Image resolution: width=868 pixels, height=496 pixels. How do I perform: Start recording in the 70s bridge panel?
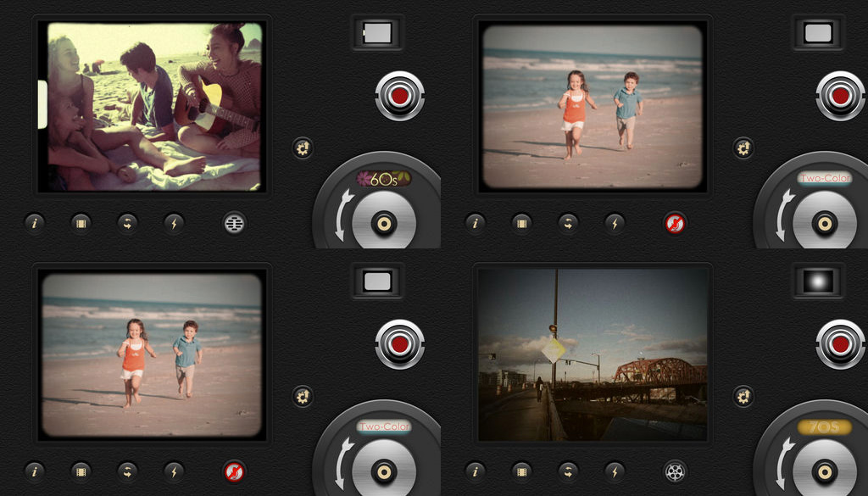coord(840,344)
